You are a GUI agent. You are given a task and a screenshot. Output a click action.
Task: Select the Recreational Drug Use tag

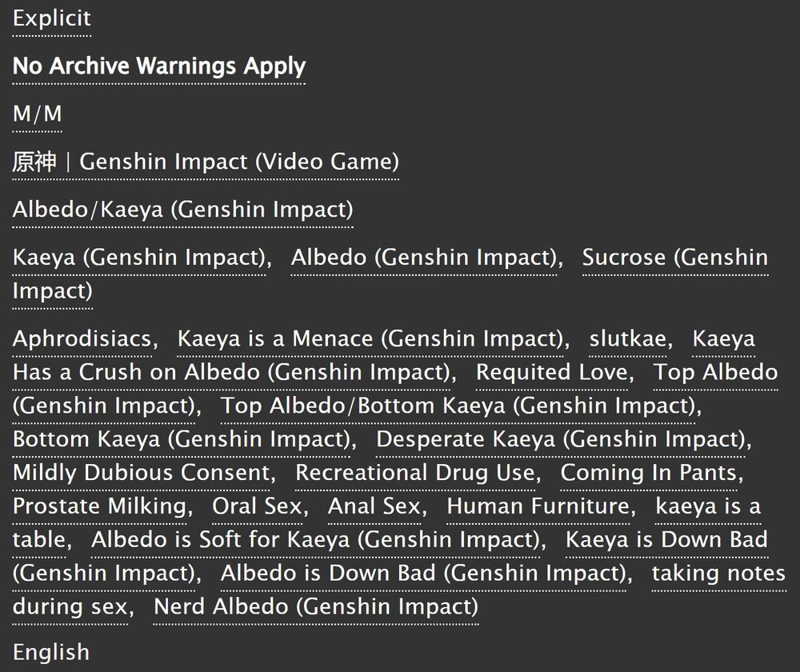[x=415, y=473]
